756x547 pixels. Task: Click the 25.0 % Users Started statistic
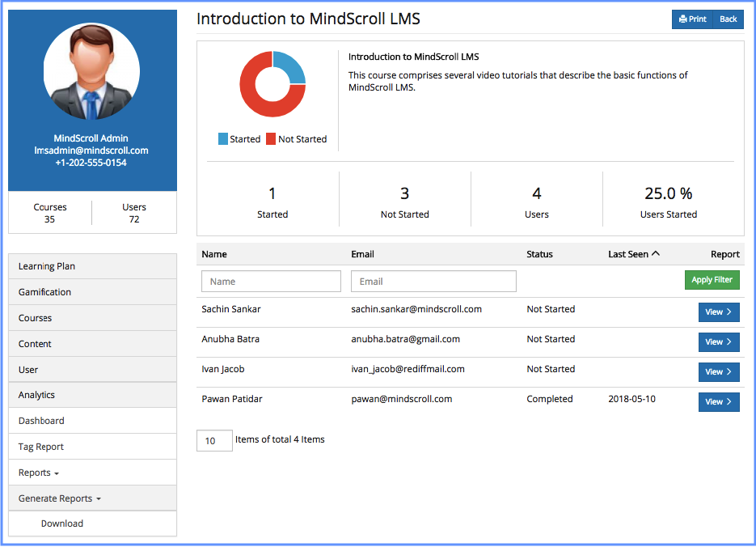[x=668, y=202]
